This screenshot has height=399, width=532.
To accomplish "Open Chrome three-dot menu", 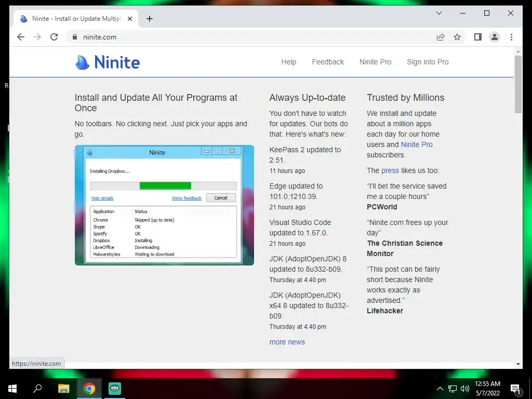I will click(511, 37).
